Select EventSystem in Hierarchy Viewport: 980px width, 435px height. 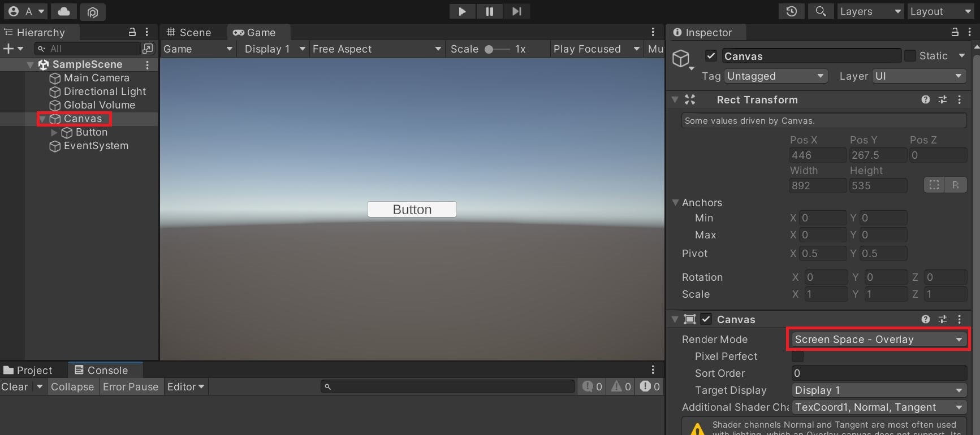click(x=96, y=146)
